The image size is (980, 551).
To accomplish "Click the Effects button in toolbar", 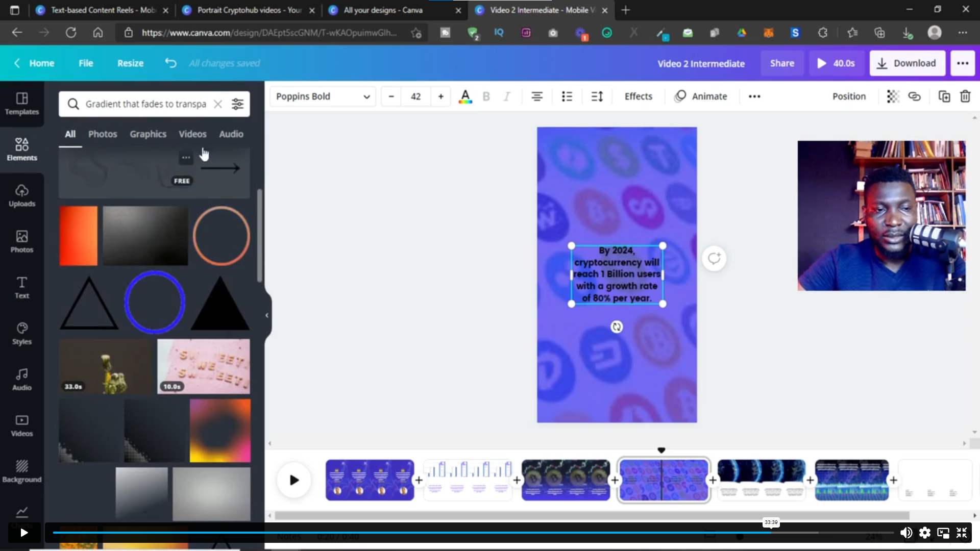I will [638, 95].
